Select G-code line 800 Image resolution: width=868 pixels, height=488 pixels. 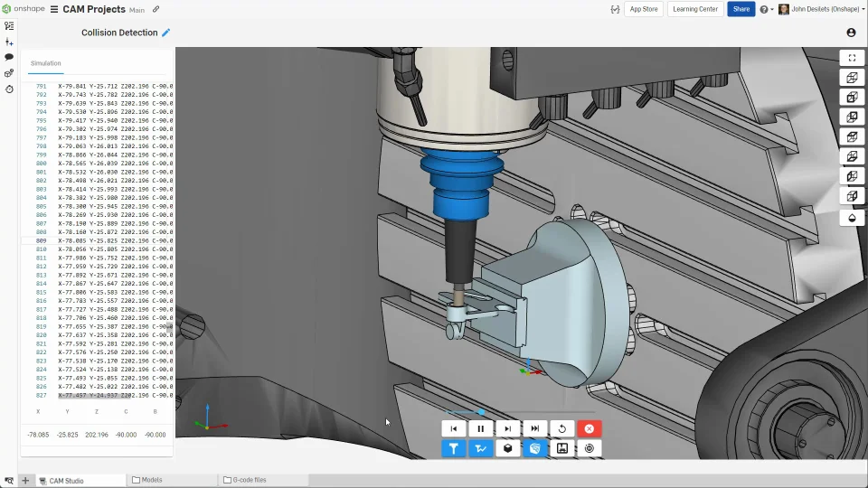98,164
